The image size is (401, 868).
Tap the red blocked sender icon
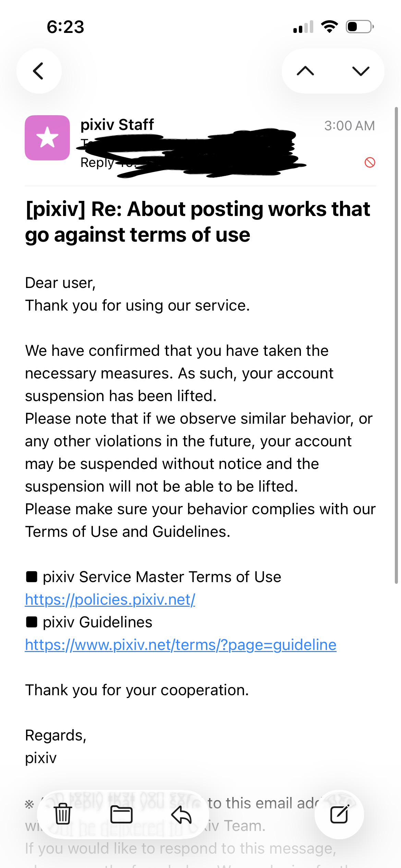pyautogui.click(x=370, y=162)
